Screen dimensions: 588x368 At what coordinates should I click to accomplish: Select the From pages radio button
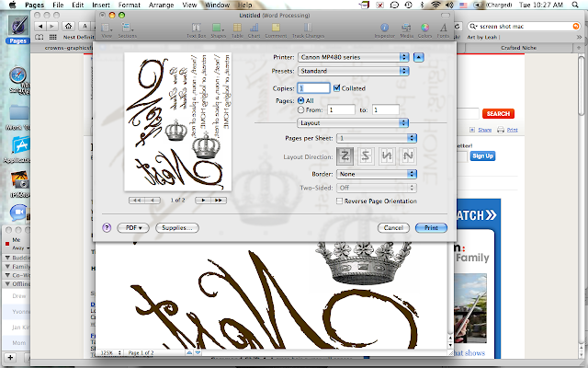click(x=300, y=109)
